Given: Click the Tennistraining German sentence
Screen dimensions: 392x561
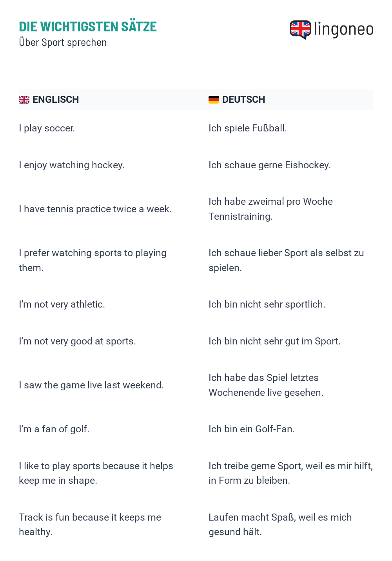Looking at the screenshot, I should coord(270,209).
